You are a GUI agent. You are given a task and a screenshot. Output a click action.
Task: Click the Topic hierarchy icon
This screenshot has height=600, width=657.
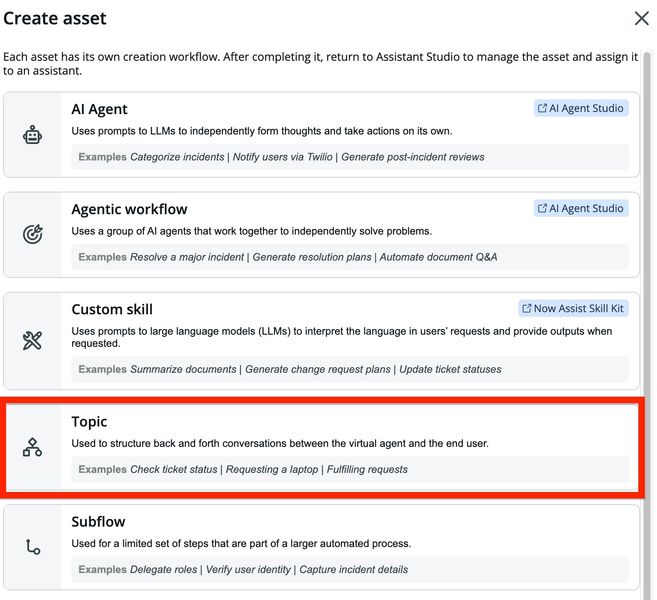tap(33, 447)
